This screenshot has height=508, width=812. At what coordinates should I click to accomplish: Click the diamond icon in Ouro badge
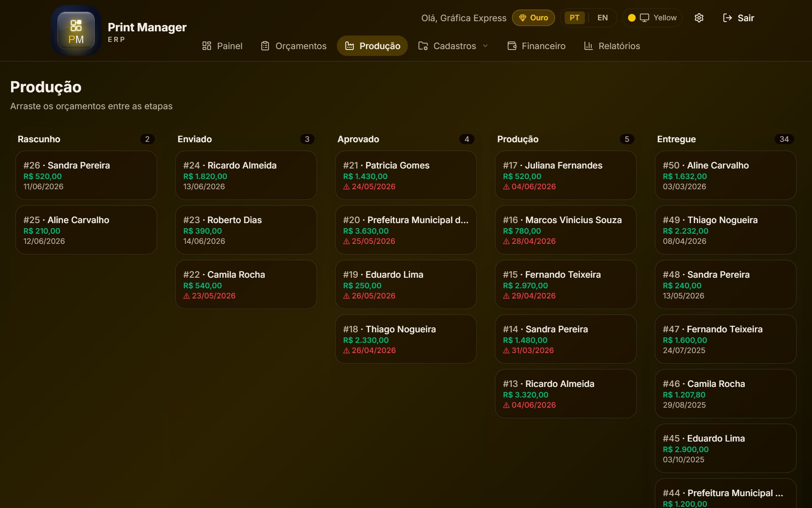[523, 18]
